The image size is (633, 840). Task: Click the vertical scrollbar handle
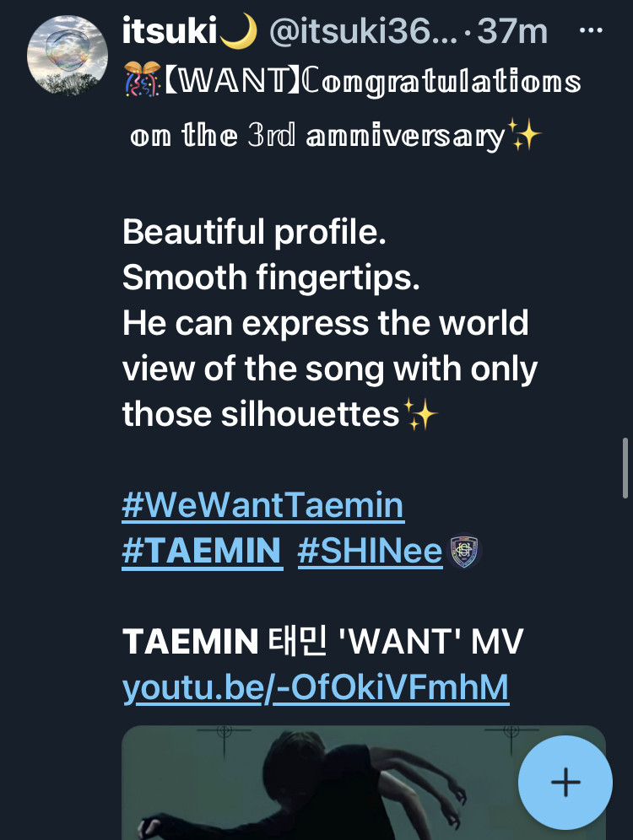pyautogui.click(x=625, y=469)
